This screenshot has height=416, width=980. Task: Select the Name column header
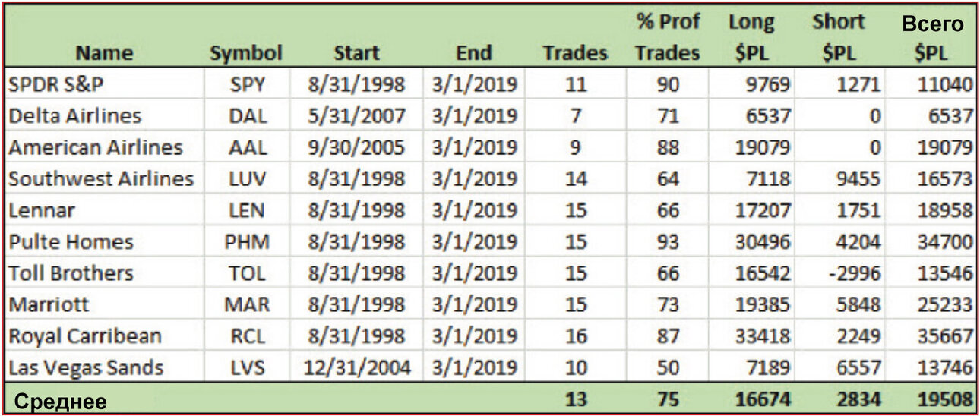[x=104, y=53]
